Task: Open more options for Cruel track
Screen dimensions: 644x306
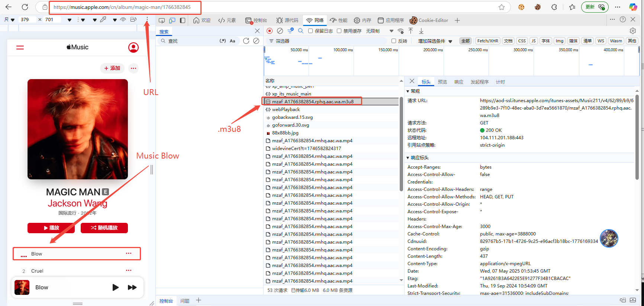Action: click(x=129, y=270)
